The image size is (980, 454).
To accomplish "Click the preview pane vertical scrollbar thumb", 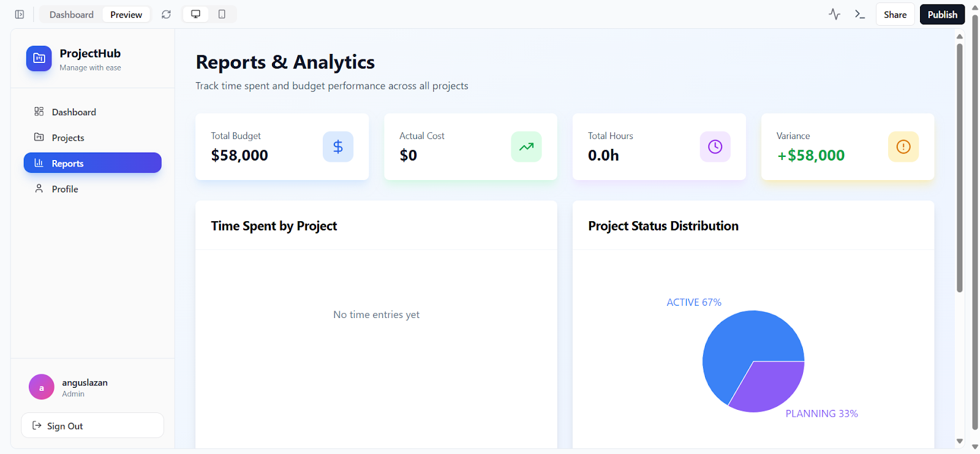I will tap(960, 168).
